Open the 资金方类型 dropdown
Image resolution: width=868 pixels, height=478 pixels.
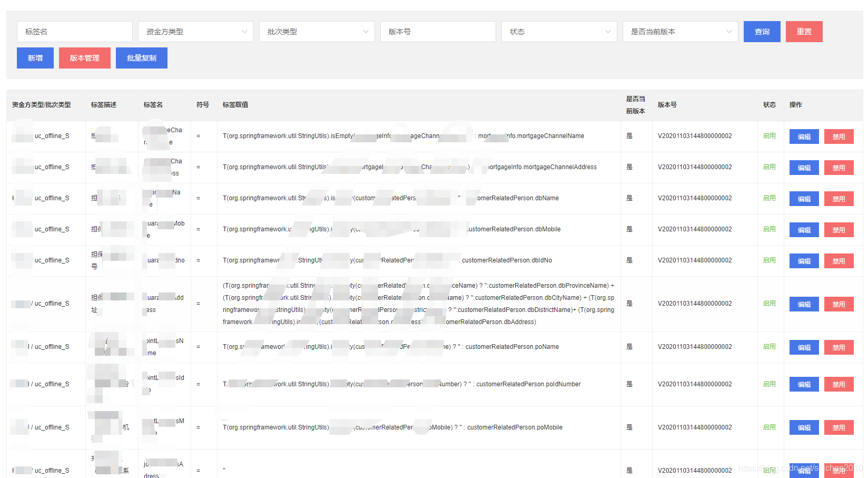click(x=196, y=32)
